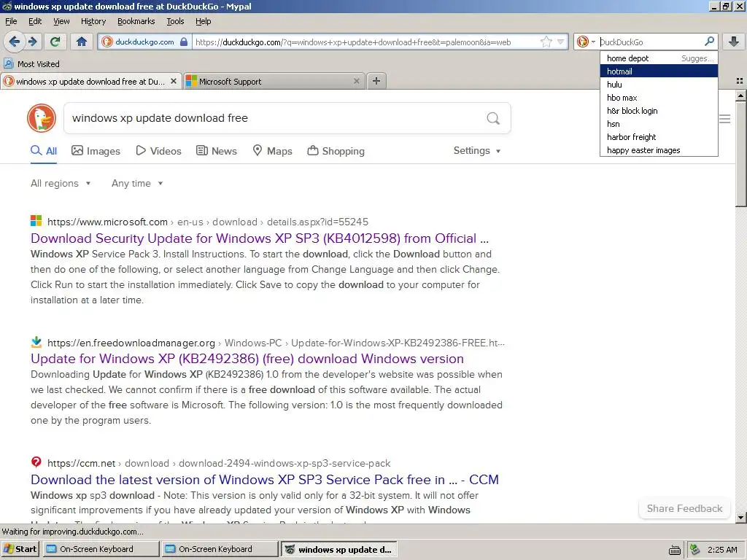The image size is (747, 560).
Task: Reload the current page
Action: (x=55, y=42)
